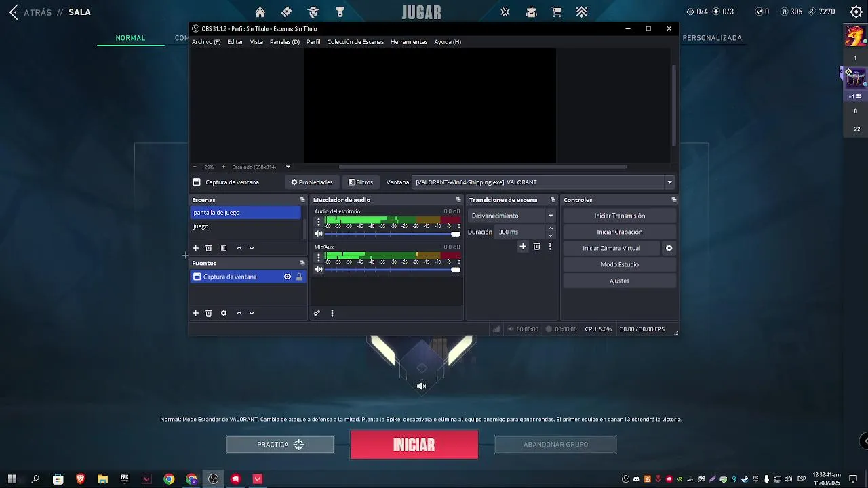Screen dimensions: 868x488
Task: Open OBS Studio in Windows taskbar
Action: coord(214,479)
